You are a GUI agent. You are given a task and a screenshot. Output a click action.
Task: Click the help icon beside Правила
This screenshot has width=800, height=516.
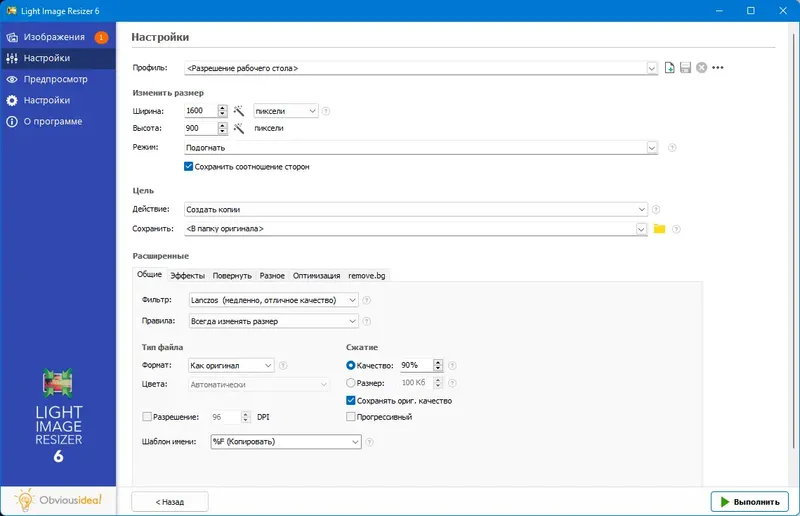coord(366,322)
